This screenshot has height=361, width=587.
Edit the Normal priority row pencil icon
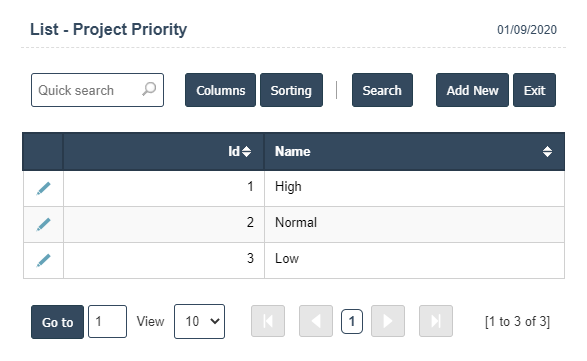pyautogui.click(x=43, y=224)
